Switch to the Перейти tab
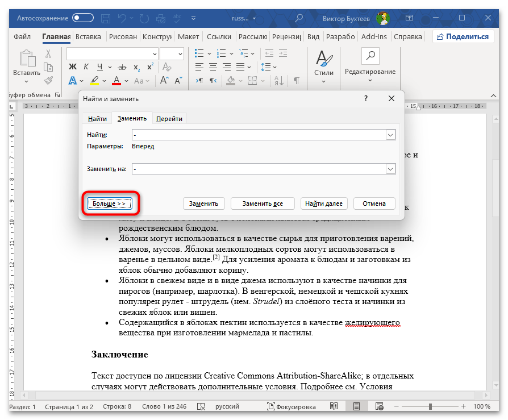The height and width of the screenshot is (420, 508). point(169,118)
